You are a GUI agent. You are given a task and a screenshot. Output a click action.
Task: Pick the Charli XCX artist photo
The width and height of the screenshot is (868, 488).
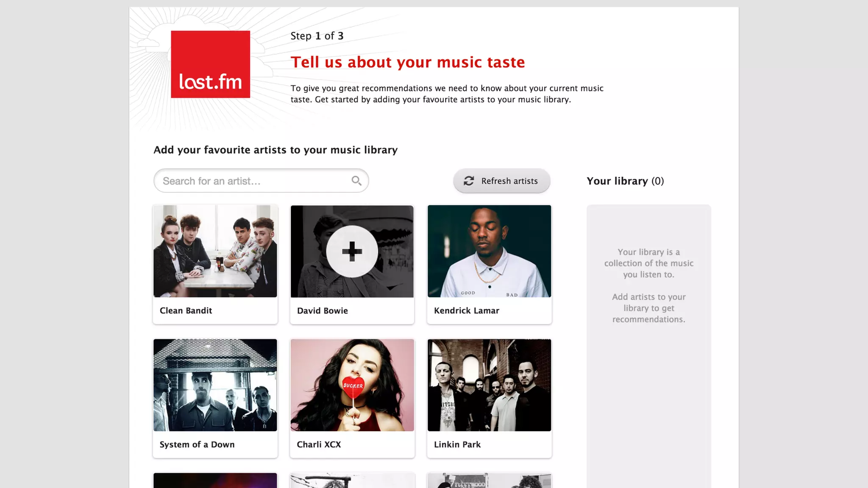[352, 385]
